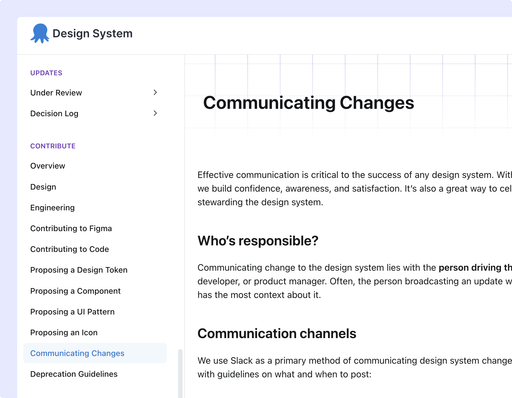Click the Communication channels heading
The width and height of the screenshot is (512, 398).
pos(277,333)
